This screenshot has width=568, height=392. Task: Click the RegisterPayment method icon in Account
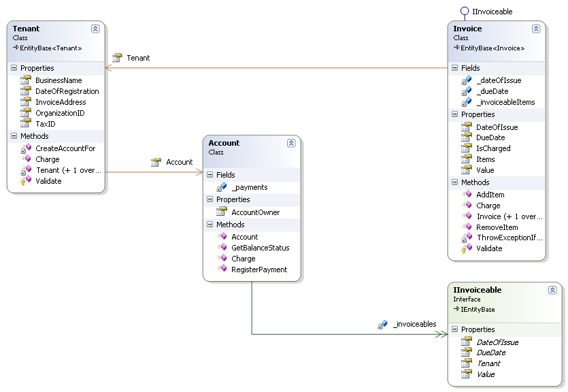pyautogui.click(x=221, y=269)
